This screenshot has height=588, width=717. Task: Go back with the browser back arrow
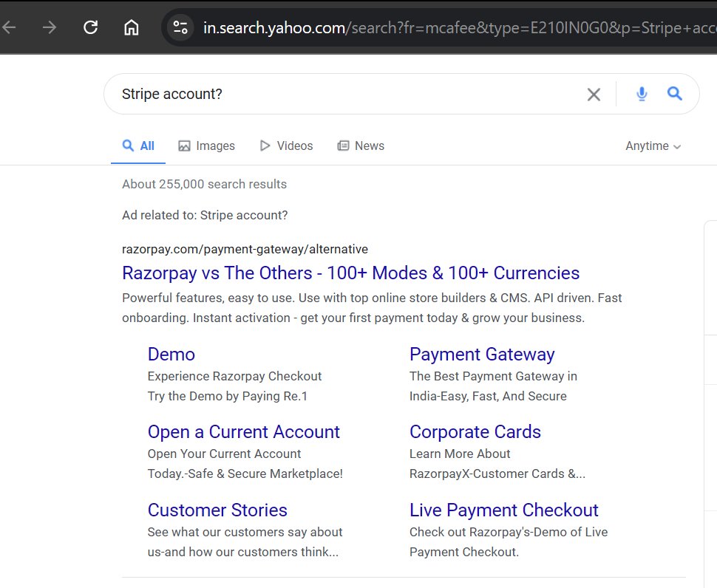[x=9, y=27]
